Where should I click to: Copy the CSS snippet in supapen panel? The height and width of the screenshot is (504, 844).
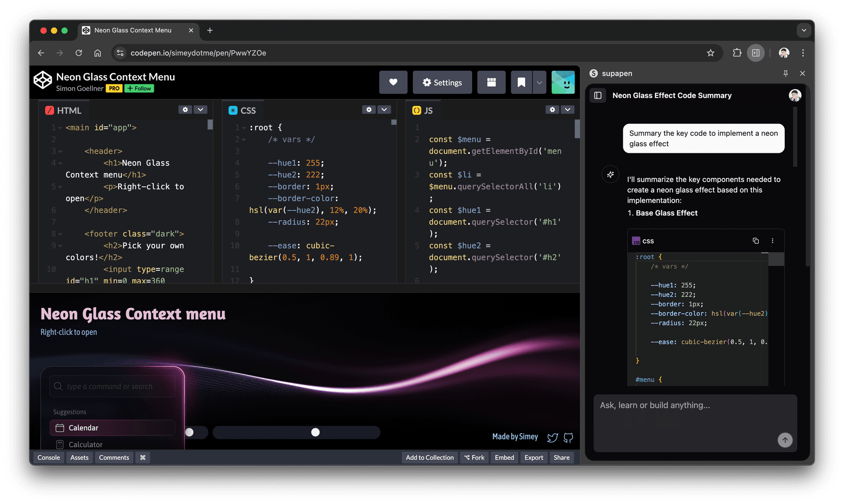point(756,241)
